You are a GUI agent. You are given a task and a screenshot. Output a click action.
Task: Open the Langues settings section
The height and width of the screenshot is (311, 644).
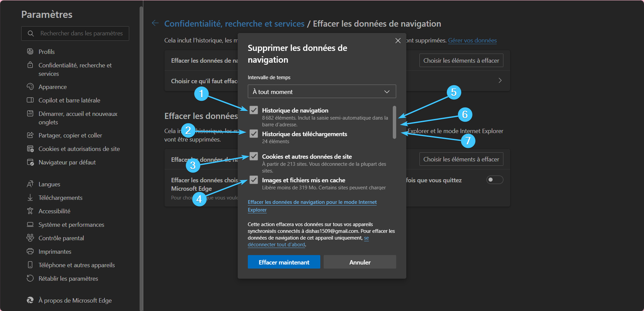coord(49,184)
